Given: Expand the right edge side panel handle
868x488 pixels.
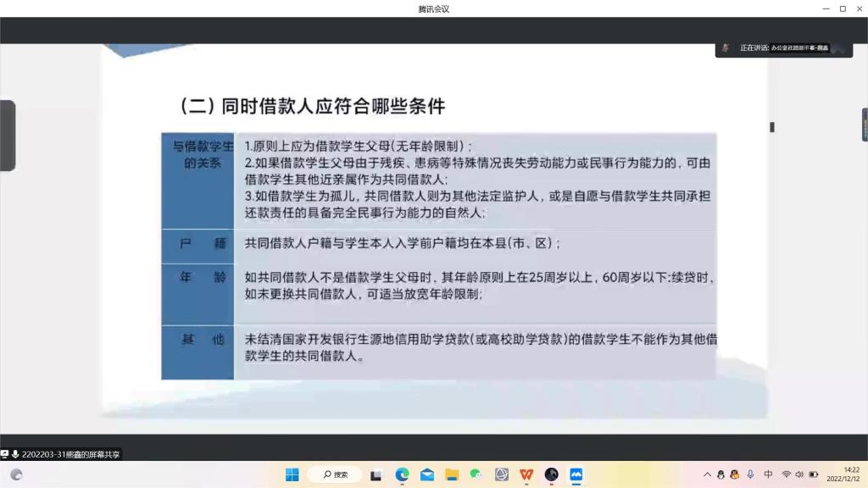Looking at the screenshot, I should pyautogui.click(x=865, y=125).
